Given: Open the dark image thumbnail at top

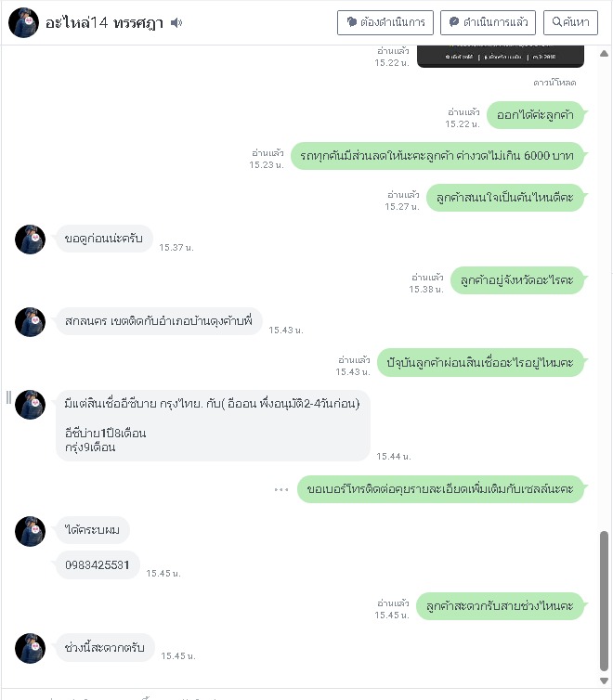Looking at the screenshot, I should [x=501, y=57].
